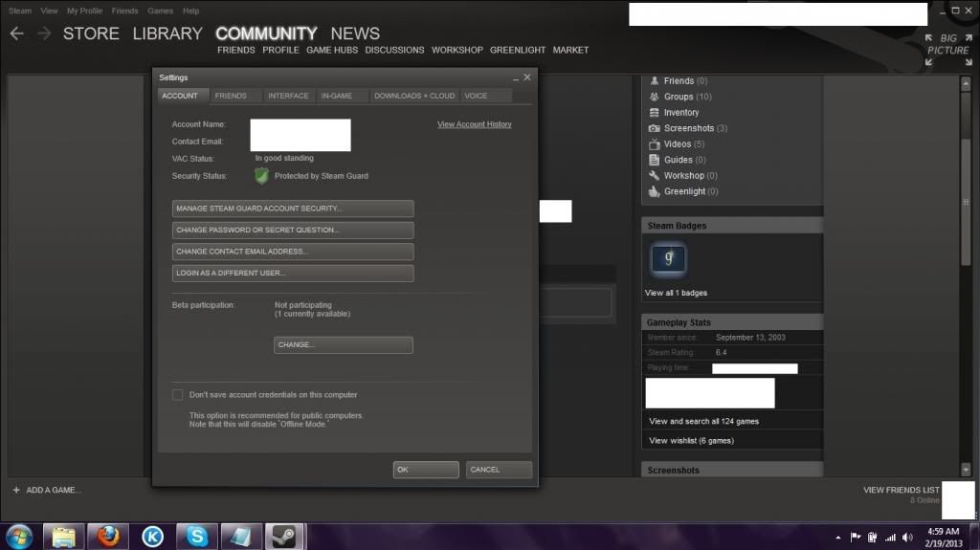Screen dimensions: 980x550
Task: Confirm settings with OK button
Action: [x=426, y=470]
